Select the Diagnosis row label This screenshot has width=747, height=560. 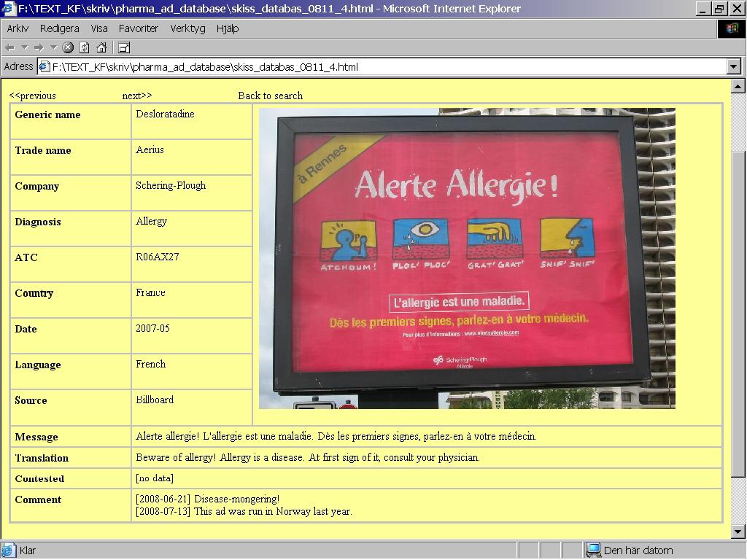pos(38,222)
